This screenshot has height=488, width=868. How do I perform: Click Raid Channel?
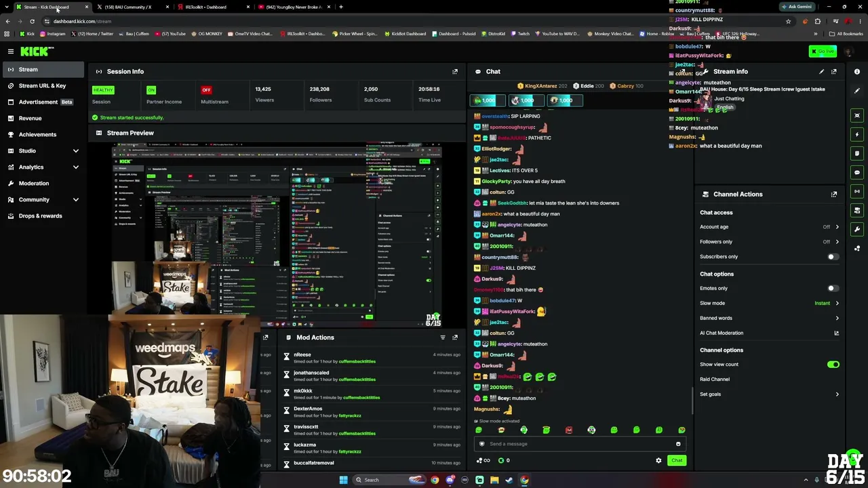pos(715,380)
